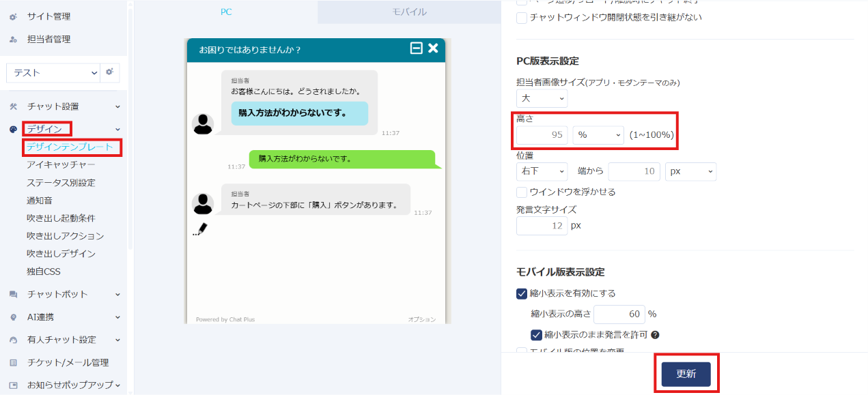Click help icon next to 縮小表示のまま発言を許可
The image size is (868, 395).
[655, 335]
